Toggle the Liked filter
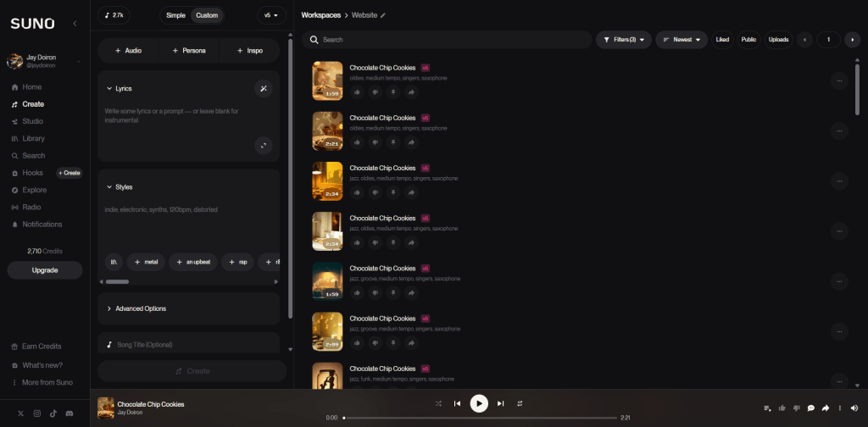 click(x=722, y=40)
